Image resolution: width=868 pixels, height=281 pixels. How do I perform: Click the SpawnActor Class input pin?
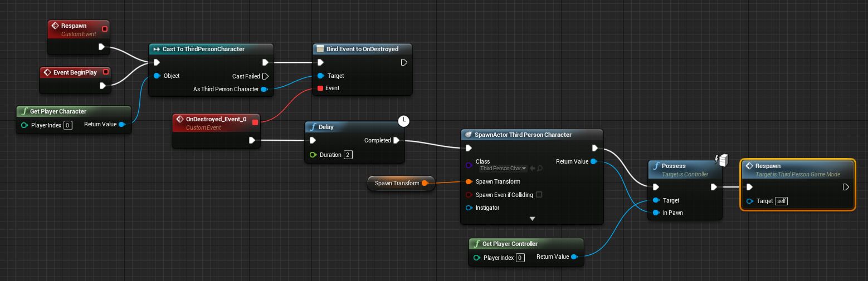click(x=469, y=165)
